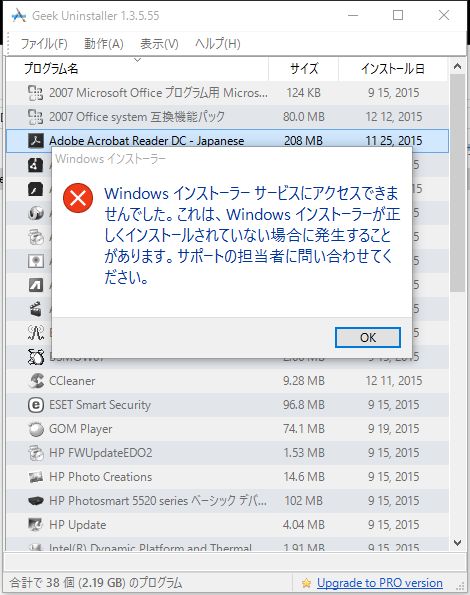The width and height of the screenshot is (470, 595).
Task: Click the CCleaner icon
Action: [36, 381]
